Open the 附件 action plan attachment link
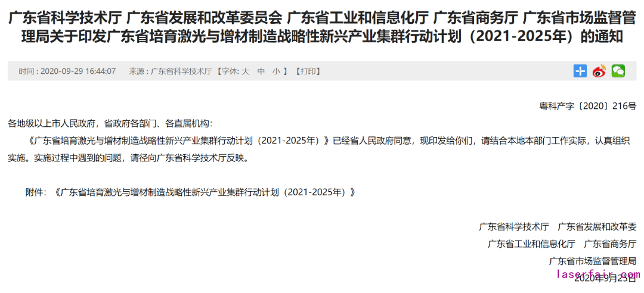Image resolution: width=644 pixels, height=293 pixels. coord(205,192)
